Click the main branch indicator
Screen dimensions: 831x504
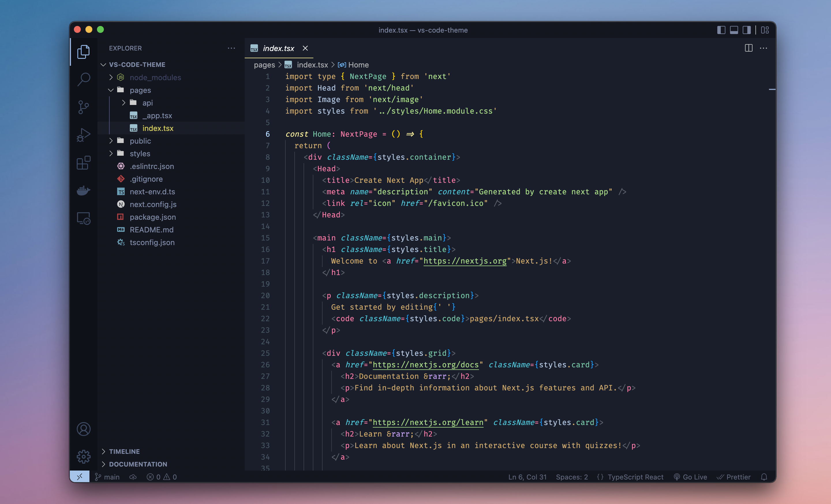107,477
